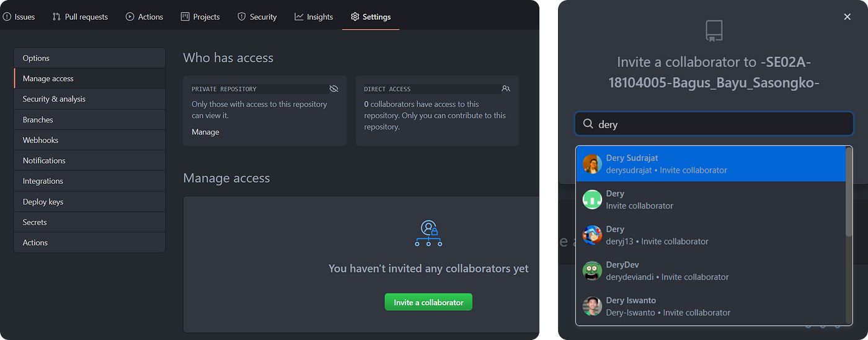
Task: Click the DIRECT ACCESS label
Action: click(387, 89)
